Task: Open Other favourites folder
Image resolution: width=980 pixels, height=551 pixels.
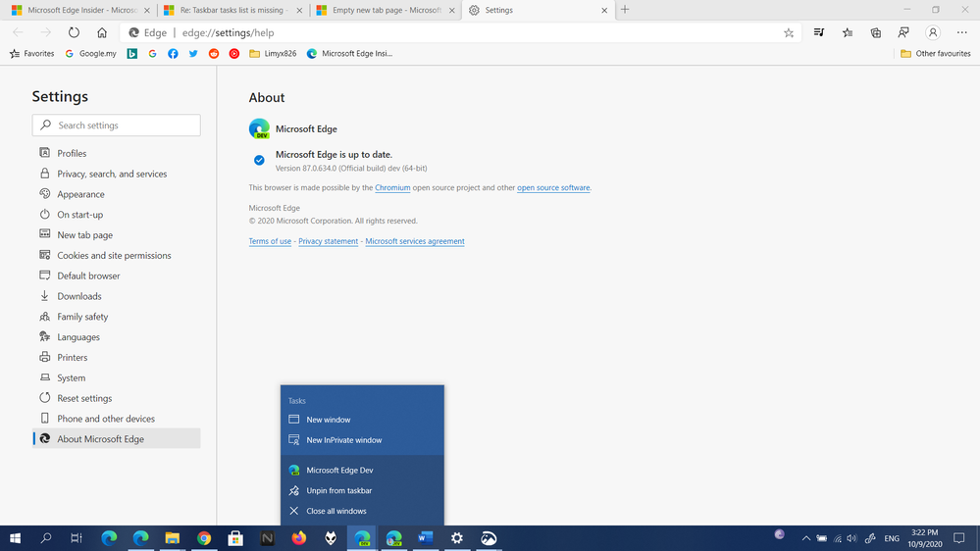Action: tap(935, 54)
